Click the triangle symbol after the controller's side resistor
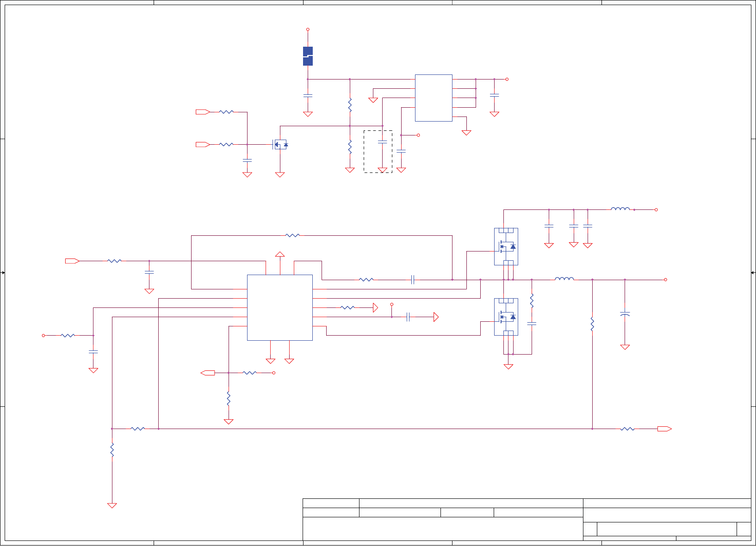Screen dimensions: 756x546 coord(375,307)
